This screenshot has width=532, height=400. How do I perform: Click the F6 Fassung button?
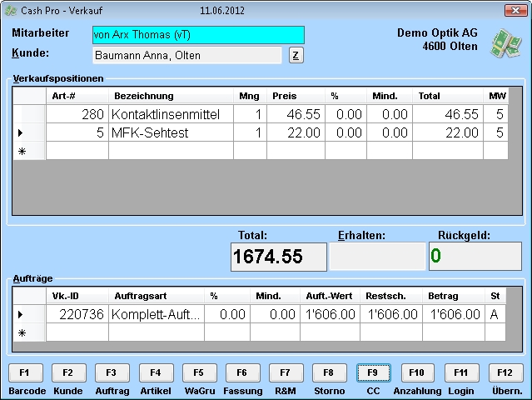click(243, 372)
